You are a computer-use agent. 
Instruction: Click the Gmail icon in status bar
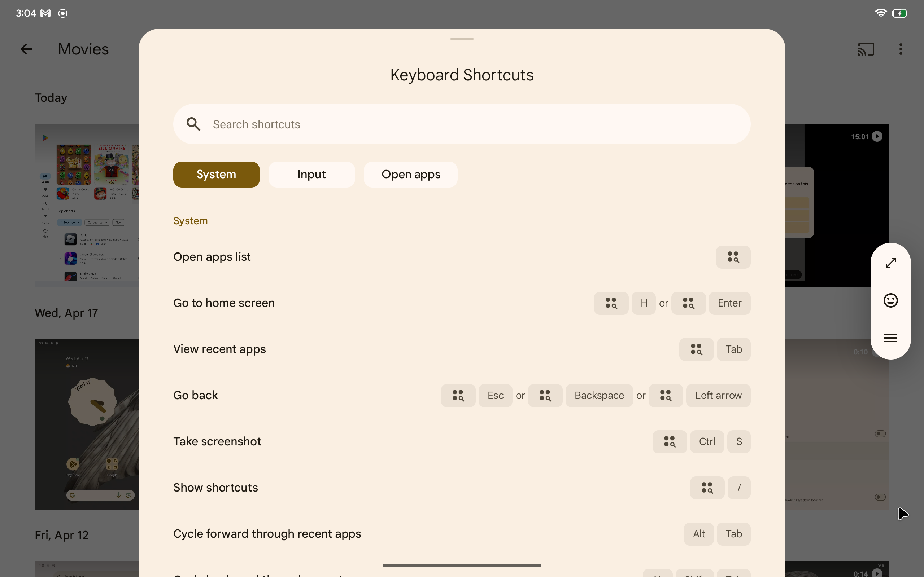(x=45, y=12)
